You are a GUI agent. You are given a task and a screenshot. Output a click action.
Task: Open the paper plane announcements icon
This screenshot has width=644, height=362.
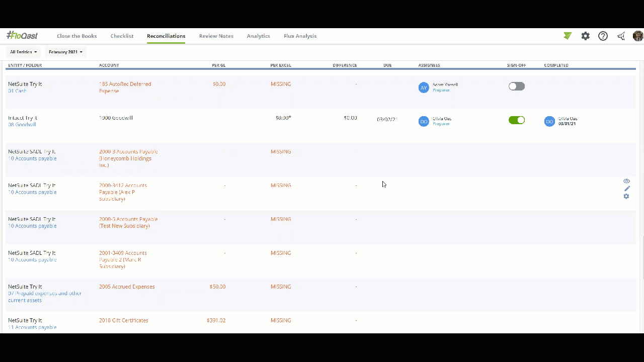click(621, 36)
